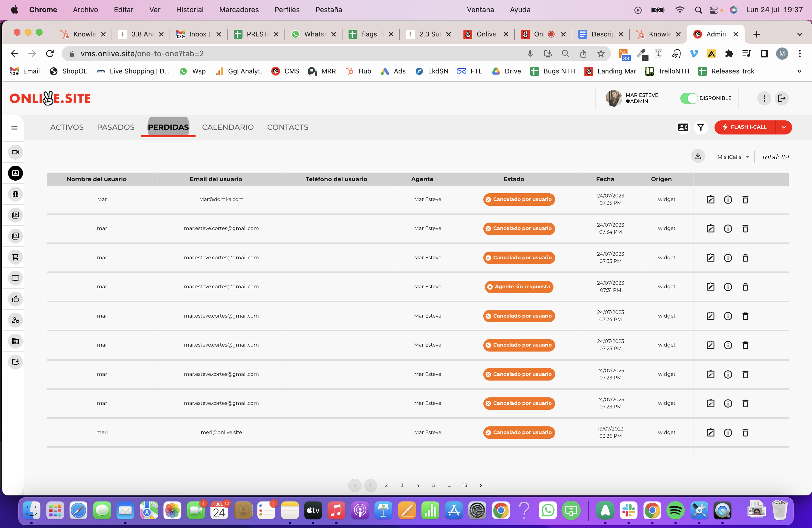
Task: Open the three-dot header options menu
Action: coord(764,98)
